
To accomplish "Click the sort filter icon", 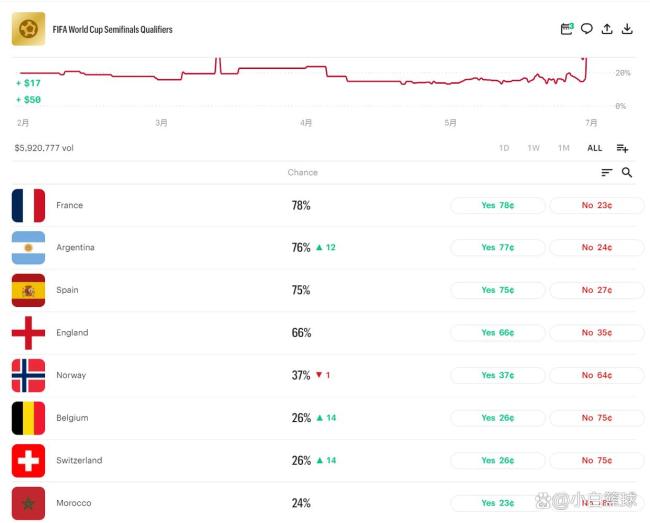I will coord(606,172).
